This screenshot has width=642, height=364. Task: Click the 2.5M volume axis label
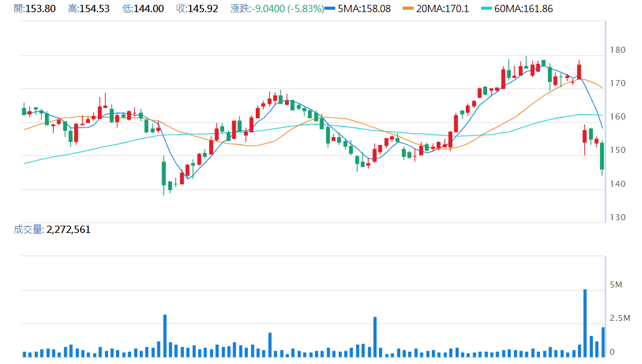coord(620,318)
